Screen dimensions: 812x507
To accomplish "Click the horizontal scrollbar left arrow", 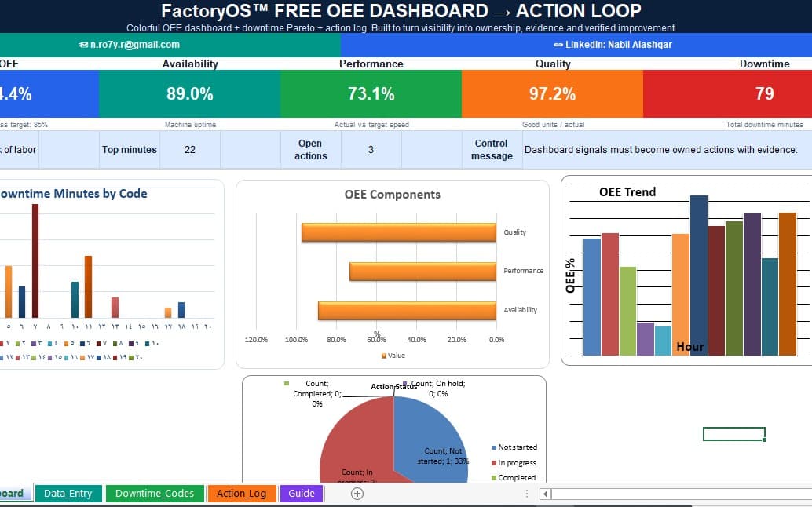I will click(545, 494).
